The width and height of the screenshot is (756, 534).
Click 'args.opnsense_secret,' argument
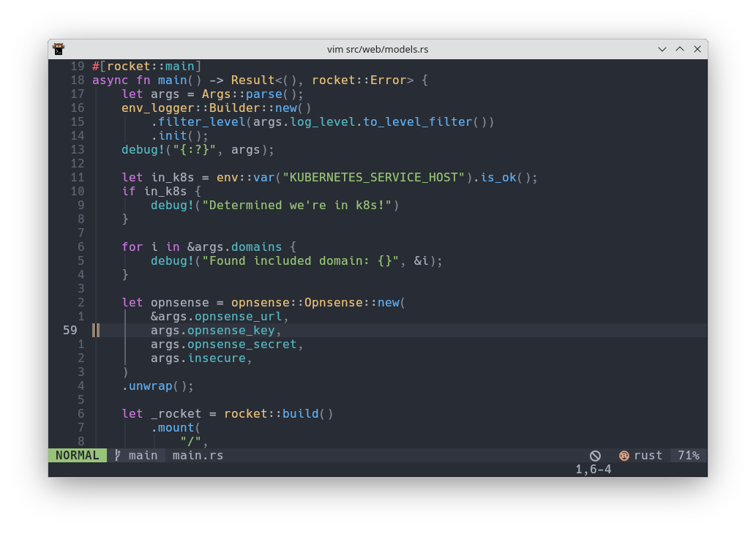point(227,345)
